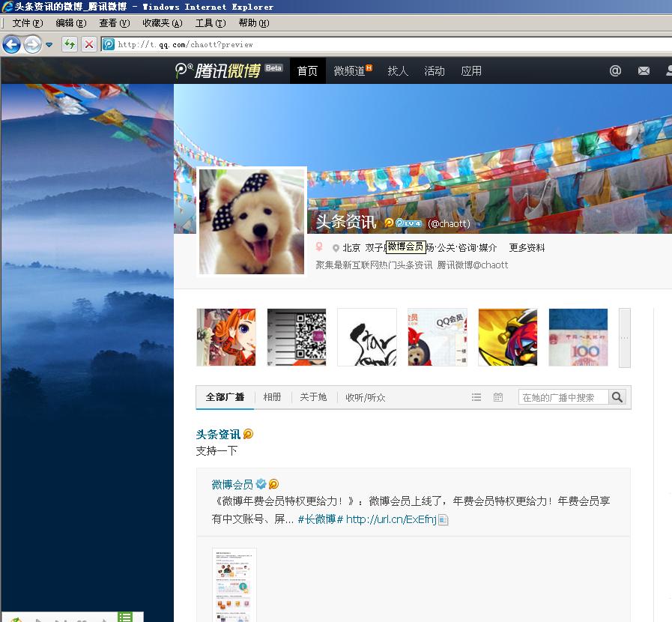This screenshot has width=672, height=622.
Task: Click the 在她的广播中搜索 search field
Action: coord(563,397)
